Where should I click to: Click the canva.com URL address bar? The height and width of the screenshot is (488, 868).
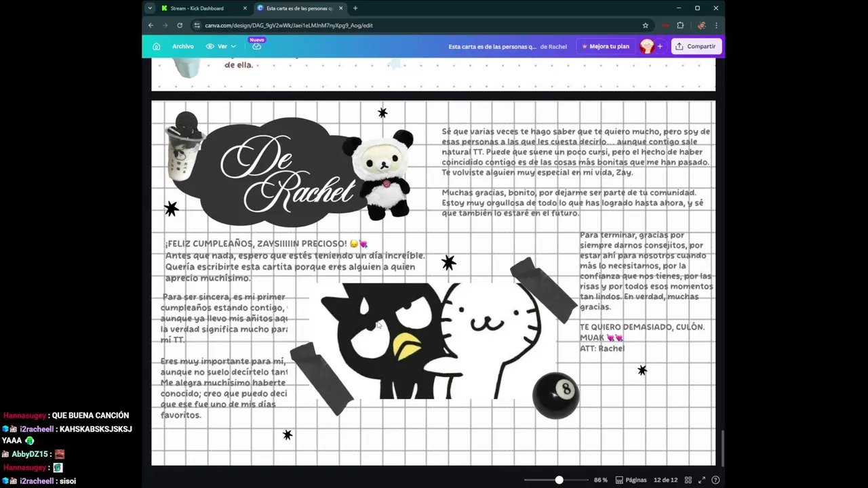420,25
